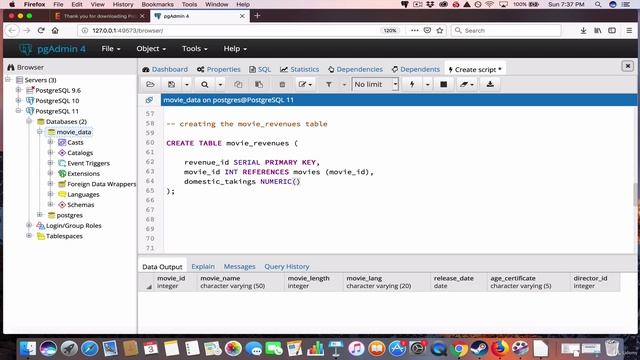Click the Find magnifier icon in toolbar

point(204,84)
